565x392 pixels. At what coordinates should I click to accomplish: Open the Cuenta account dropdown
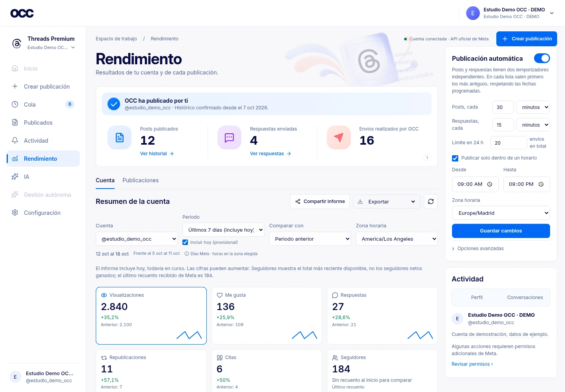[x=137, y=239]
